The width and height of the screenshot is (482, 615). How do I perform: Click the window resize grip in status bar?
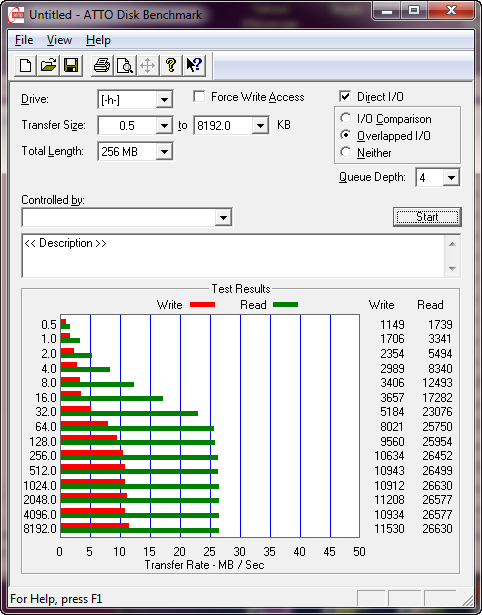tap(467, 600)
